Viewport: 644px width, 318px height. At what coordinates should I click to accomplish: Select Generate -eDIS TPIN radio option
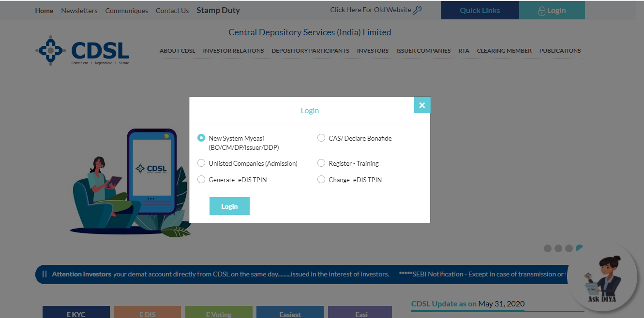pyautogui.click(x=201, y=179)
